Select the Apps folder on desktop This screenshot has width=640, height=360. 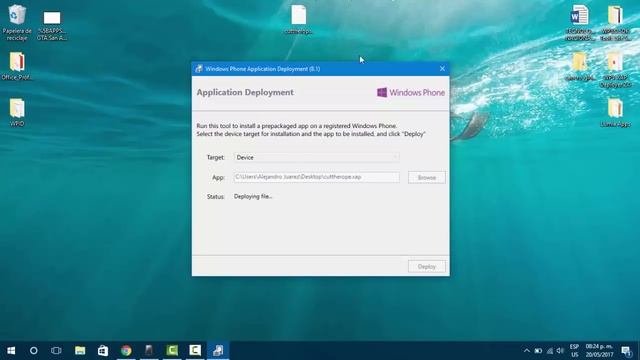615,113
